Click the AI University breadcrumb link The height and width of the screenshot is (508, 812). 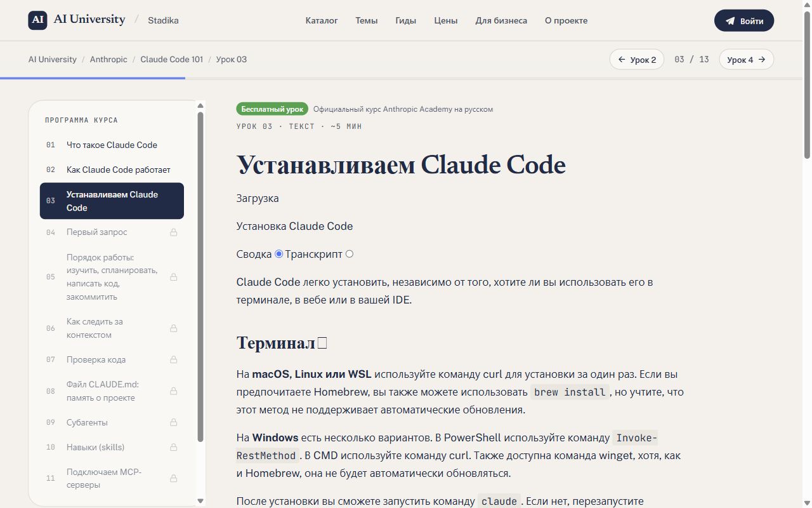[53, 59]
